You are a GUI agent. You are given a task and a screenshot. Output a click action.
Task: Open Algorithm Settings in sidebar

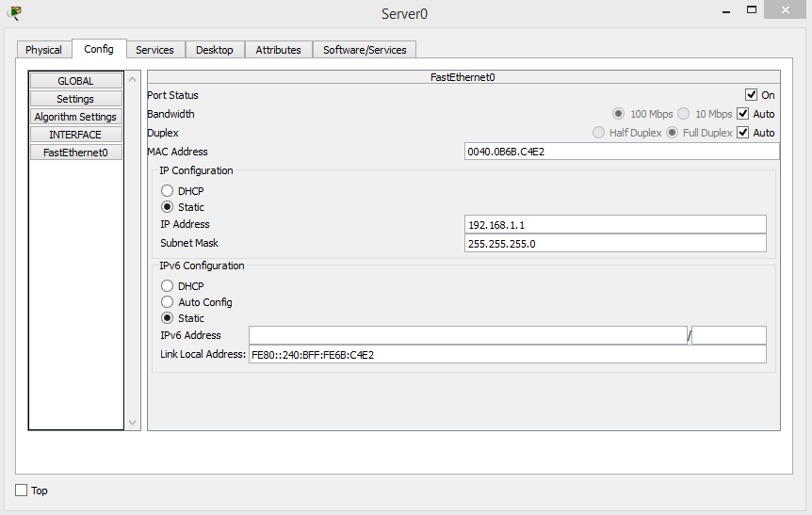pos(75,117)
